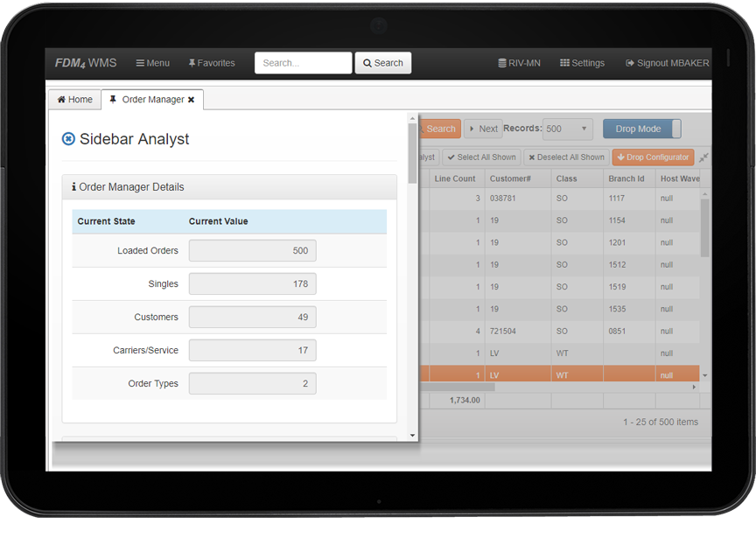Open the Settings grid menu
The height and width of the screenshot is (559, 756).
point(582,63)
